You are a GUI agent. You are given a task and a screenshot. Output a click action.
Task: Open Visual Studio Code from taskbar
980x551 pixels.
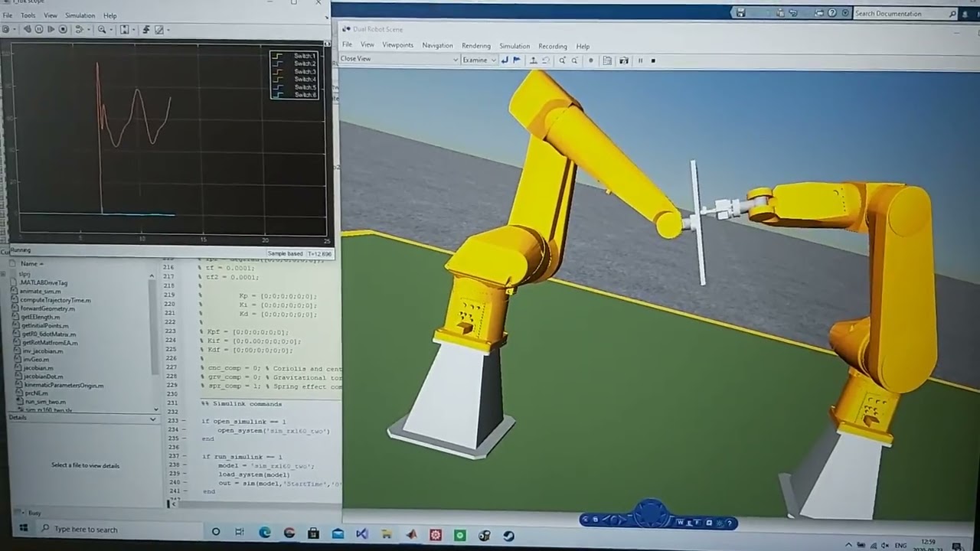362,534
